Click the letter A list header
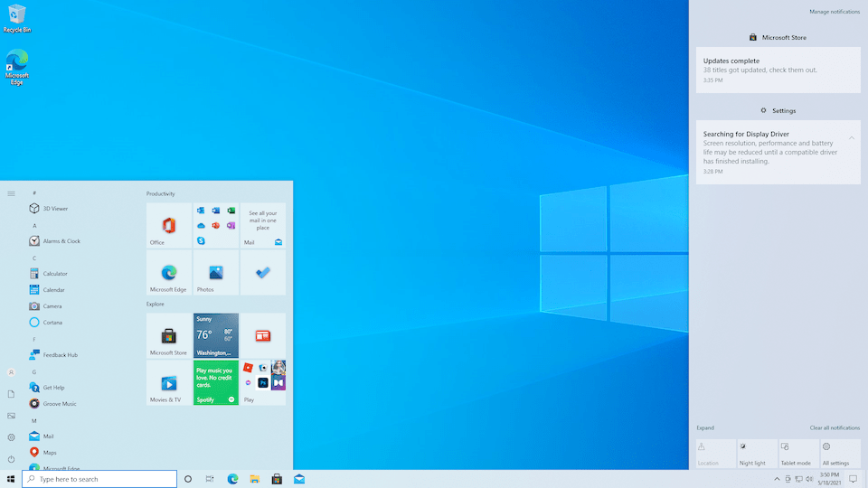The width and height of the screenshot is (868, 488). 34,226
